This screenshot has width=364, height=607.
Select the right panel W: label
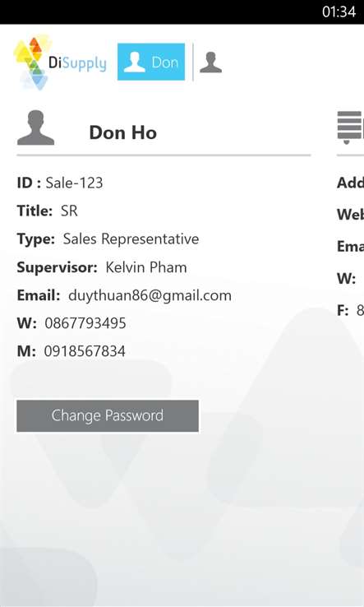(x=346, y=278)
